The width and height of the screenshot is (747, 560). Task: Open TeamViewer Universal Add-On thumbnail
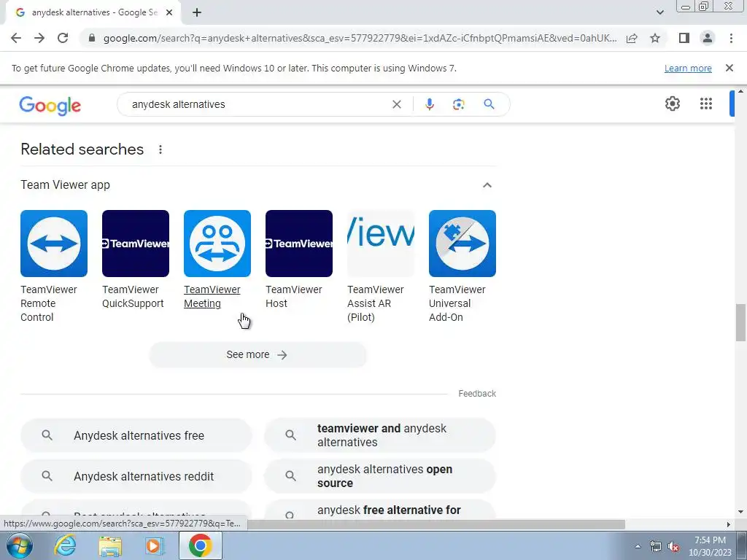(x=462, y=244)
